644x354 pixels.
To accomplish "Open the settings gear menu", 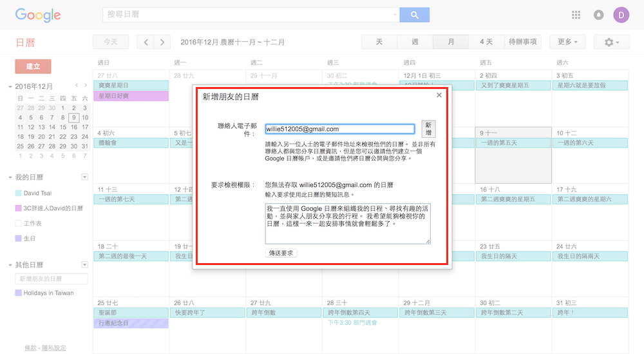I will [x=611, y=42].
